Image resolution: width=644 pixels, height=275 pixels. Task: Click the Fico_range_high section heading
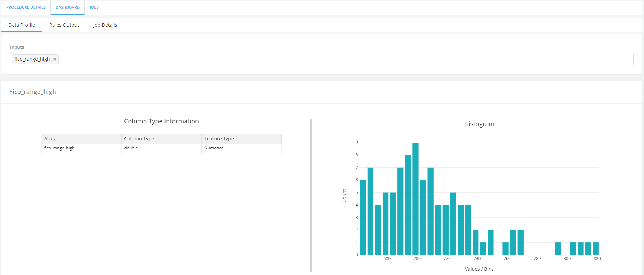pos(33,92)
